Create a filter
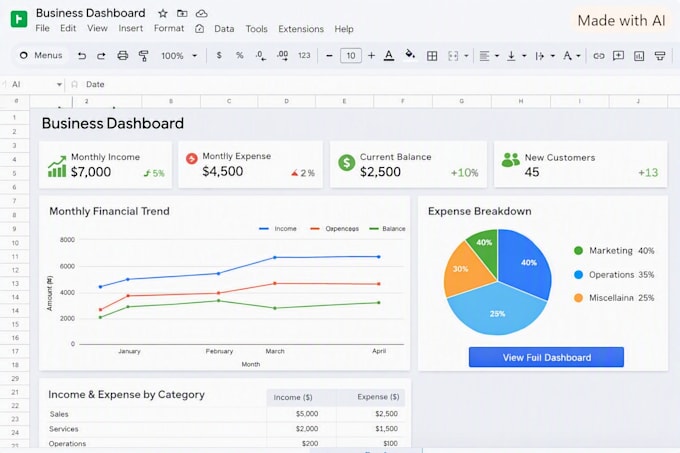The height and width of the screenshot is (453, 680). (660, 55)
